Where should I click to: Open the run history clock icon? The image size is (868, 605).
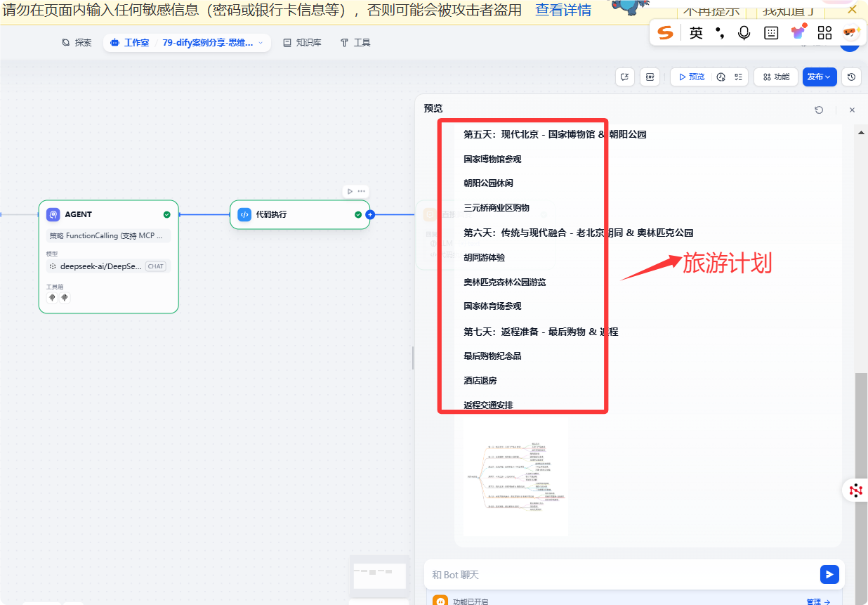pos(721,77)
